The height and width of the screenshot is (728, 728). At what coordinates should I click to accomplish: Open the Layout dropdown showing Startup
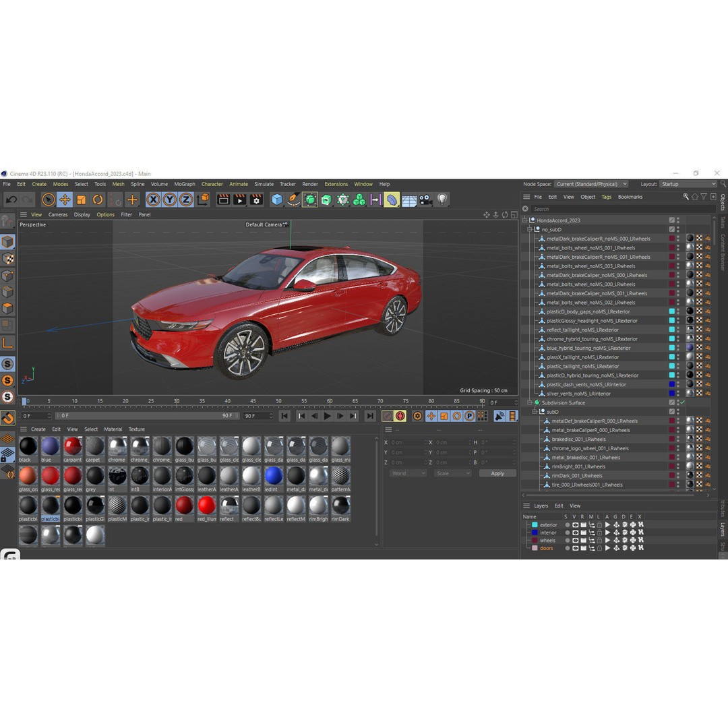pos(688,183)
